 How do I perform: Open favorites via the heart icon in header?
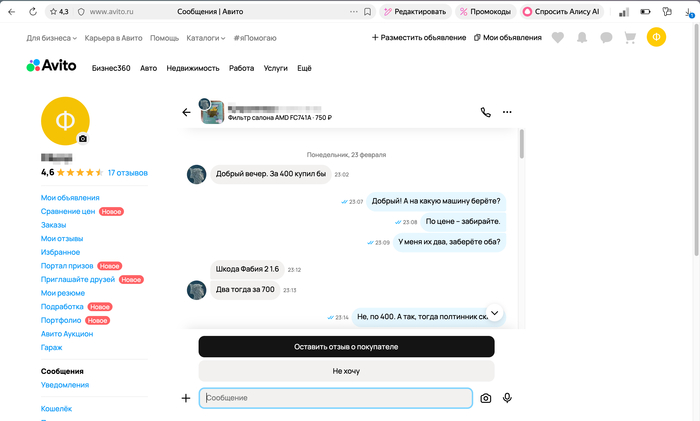[x=558, y=37]
